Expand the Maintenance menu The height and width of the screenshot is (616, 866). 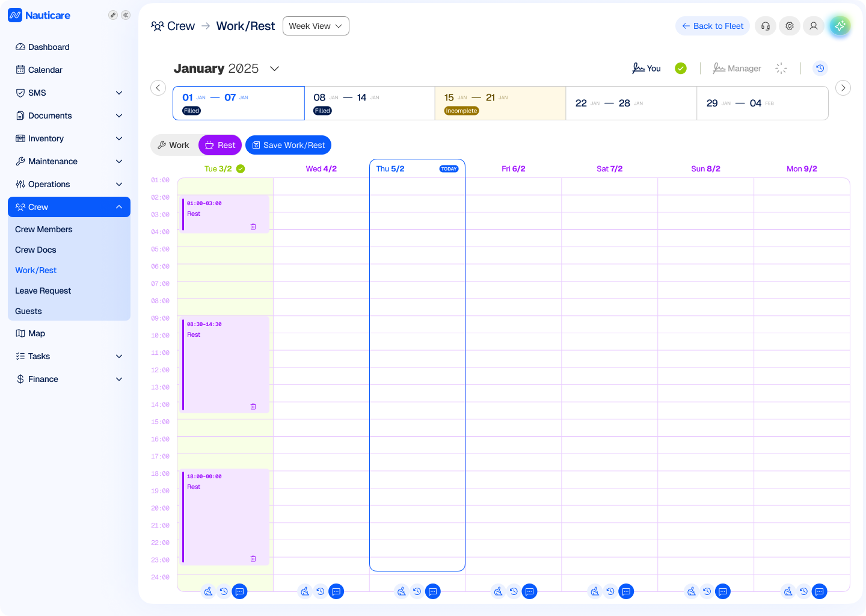tap(69, 161)
